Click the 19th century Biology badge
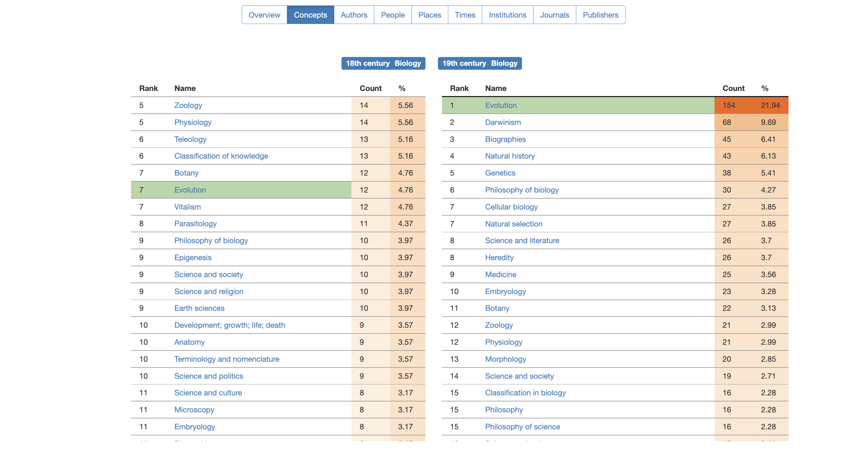Viewport: 868px width, 456px height. 479,63
